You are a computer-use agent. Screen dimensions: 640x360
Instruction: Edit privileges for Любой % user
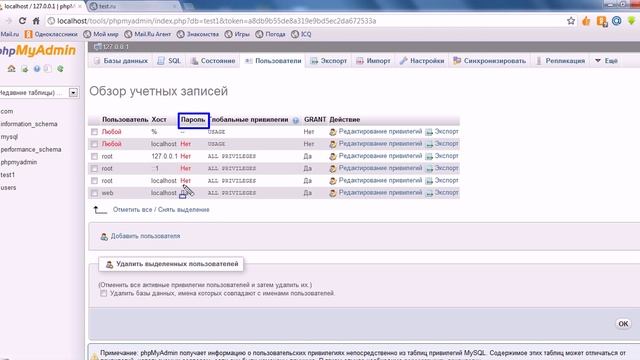[376, 132]
